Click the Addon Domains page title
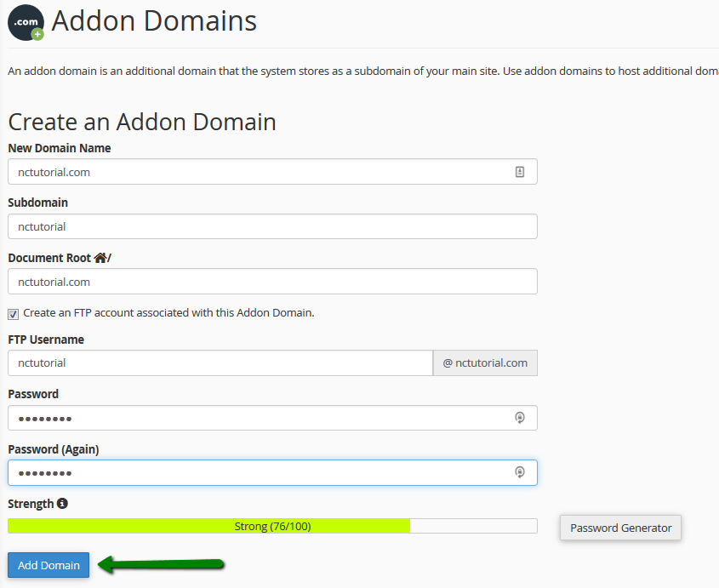719x588 pixels. click(154, 20)
